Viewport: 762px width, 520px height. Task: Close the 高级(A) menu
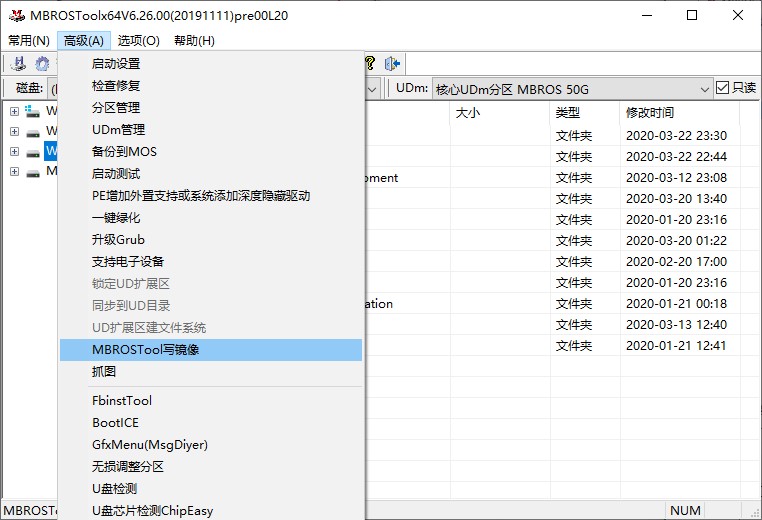pos(84,40)
